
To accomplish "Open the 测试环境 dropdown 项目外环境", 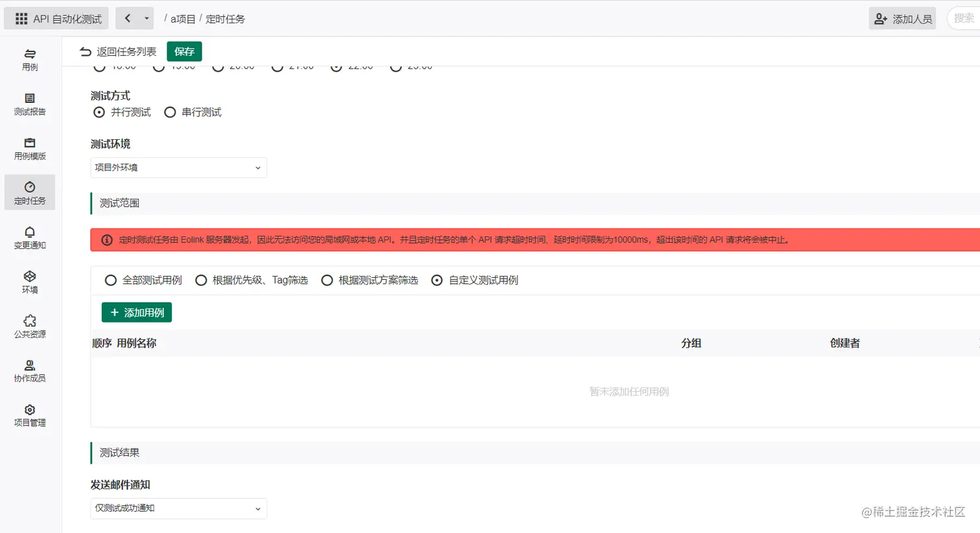I will tap(178, 167).
